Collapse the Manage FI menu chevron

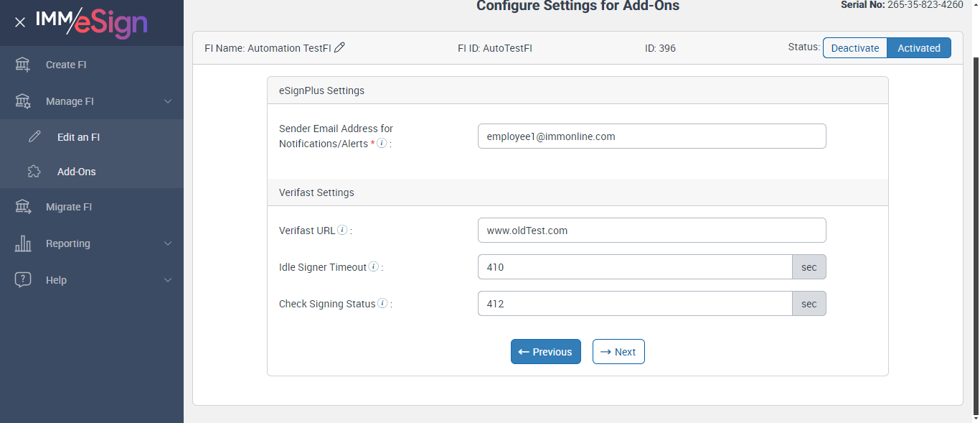(x=168, y=101)
